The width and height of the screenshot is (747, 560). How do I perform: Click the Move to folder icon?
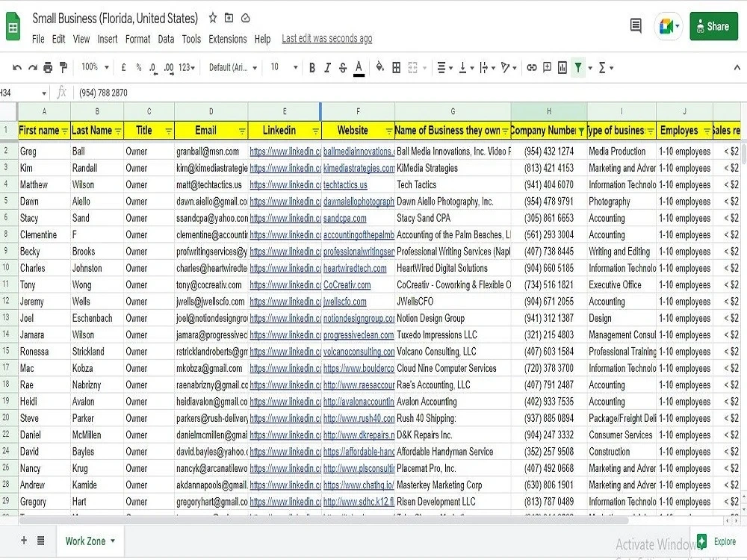[x=229, y=18]
